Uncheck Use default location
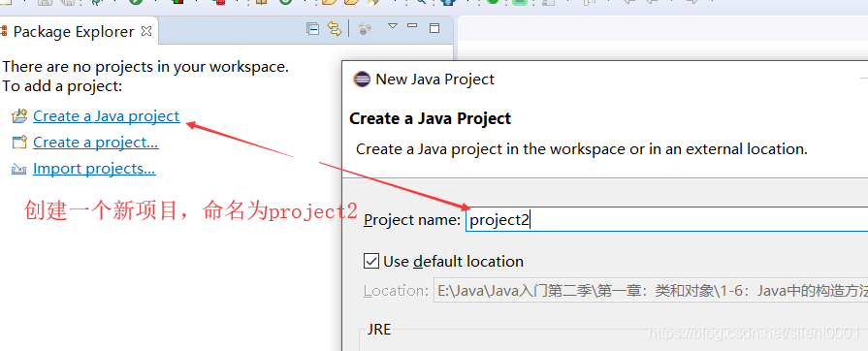868x351 pixels. [370, 261]
